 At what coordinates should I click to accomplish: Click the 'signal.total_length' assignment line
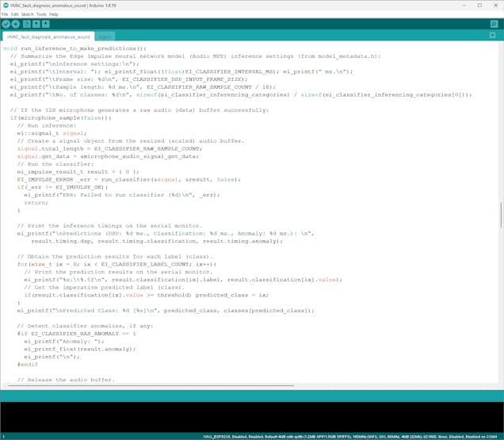(109, 148)
